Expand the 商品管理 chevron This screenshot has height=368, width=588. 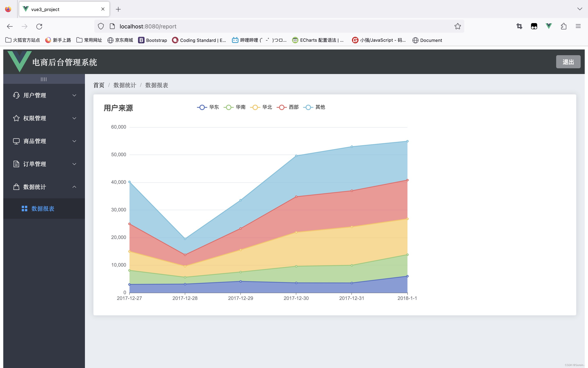(74, 141)
